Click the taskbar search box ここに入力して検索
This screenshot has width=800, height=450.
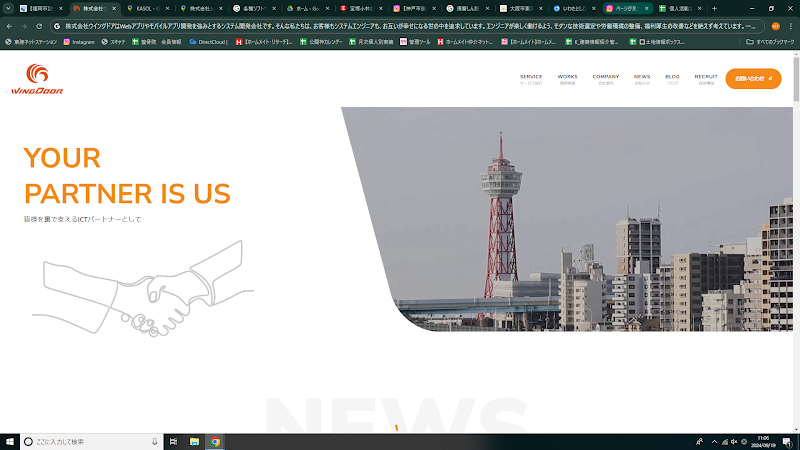click(91, 442)
